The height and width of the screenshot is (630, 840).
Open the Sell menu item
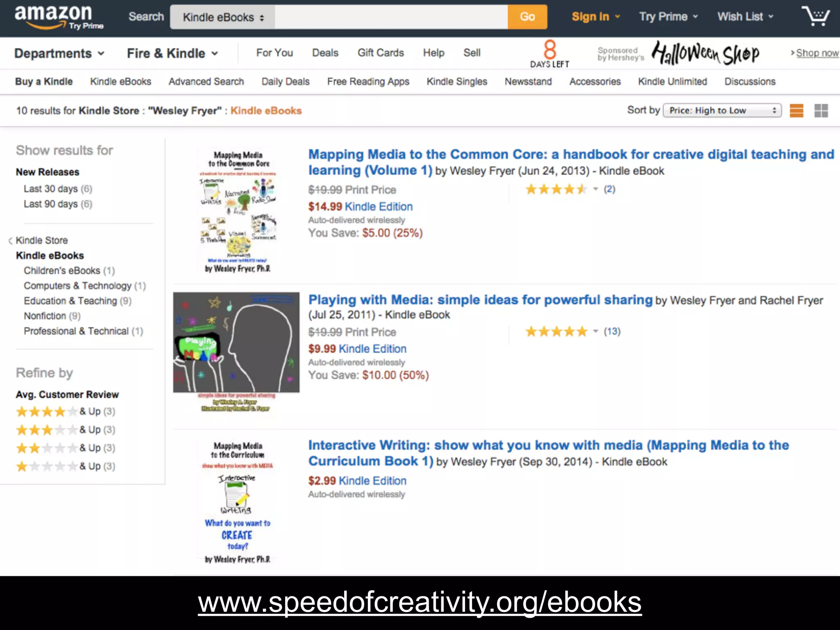[472, 53]
